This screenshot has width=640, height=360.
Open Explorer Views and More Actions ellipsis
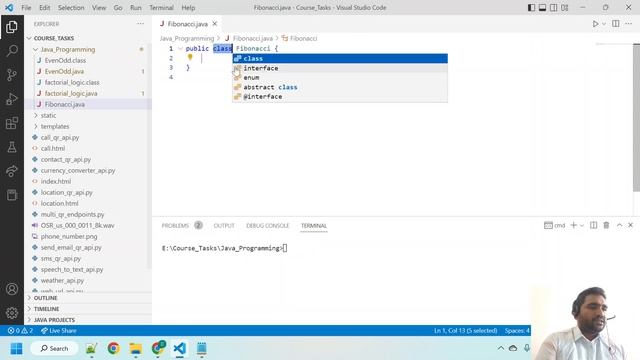click(140, 24)
